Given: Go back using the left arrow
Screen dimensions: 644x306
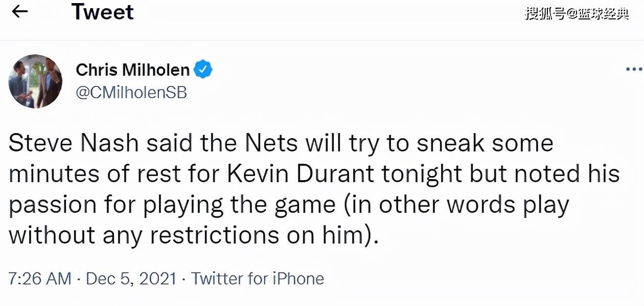Looking at the screenshot, I should point(19,12).
